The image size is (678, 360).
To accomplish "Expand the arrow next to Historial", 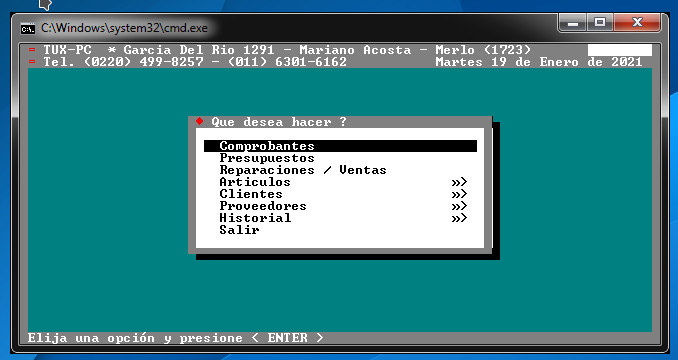I will tap(459, 218).
